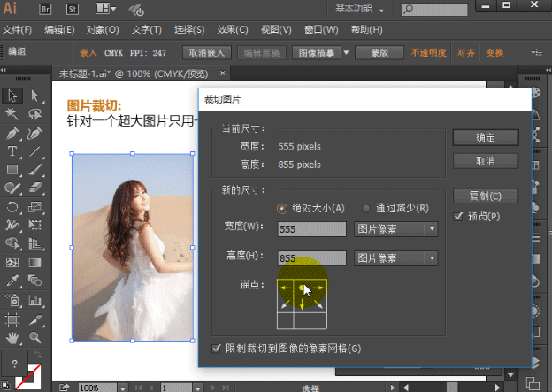Click the 宽度(W) input field
This screenshot has height=392, width=552.
pos(311,229)
